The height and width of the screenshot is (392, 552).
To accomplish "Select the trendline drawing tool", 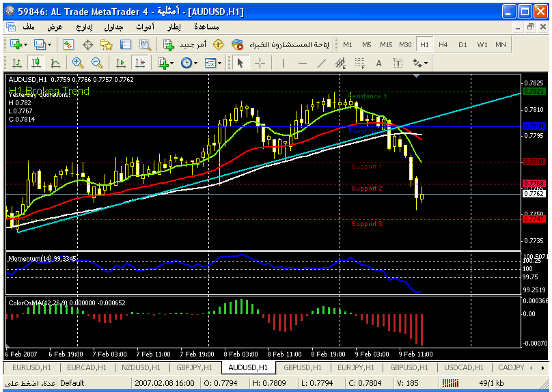I will click(x=322, y=63).
